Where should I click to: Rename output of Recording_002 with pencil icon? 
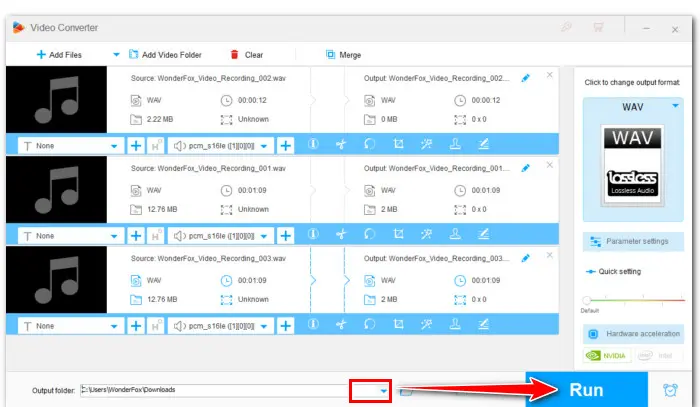[525, 78]
